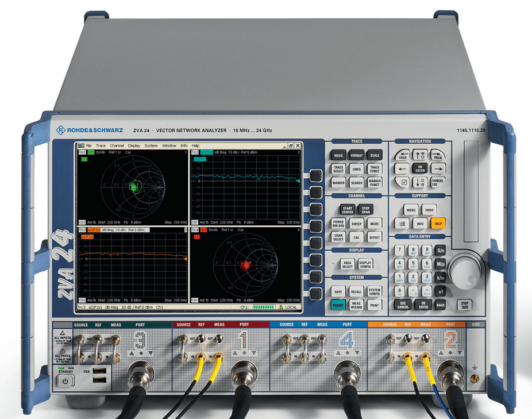Hit the digit 0 key
The height and width of the screenshot is (419, 532).
[400, 291]
